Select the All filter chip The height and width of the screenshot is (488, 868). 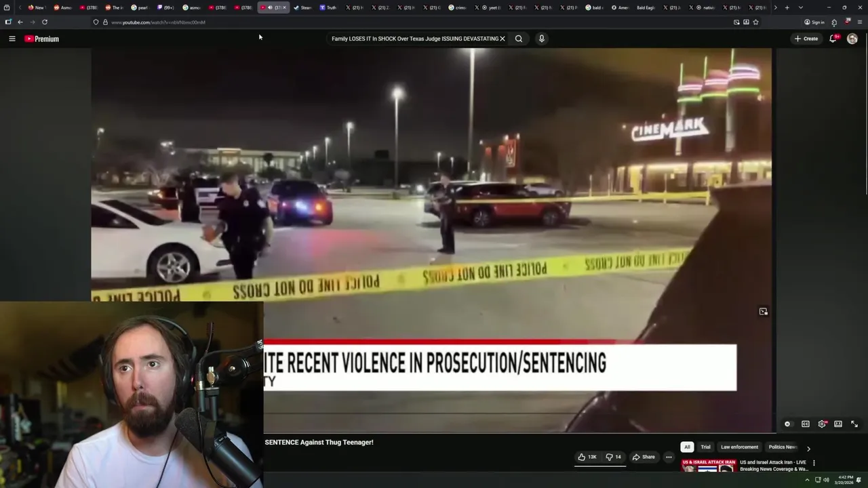tap(687, 447)
